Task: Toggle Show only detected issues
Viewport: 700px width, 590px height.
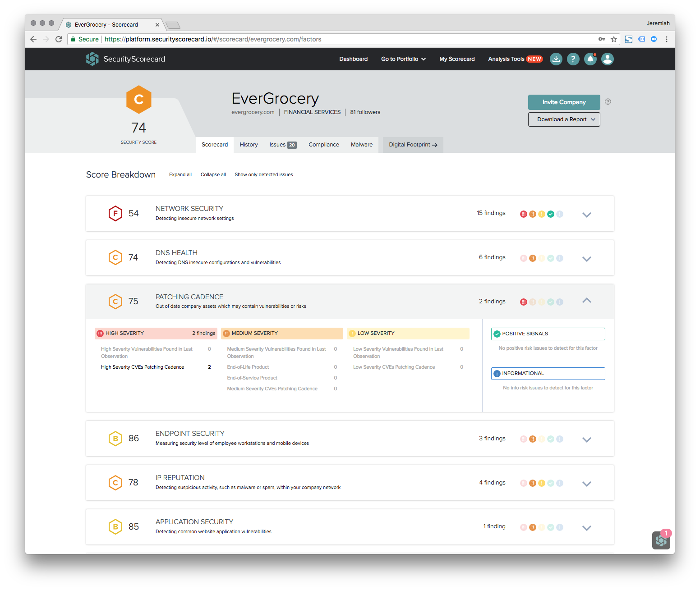Action: coord(263,175)
